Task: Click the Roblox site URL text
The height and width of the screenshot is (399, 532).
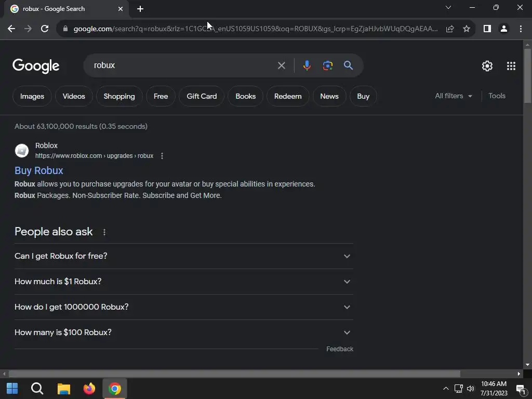Action: pos(95,156)
